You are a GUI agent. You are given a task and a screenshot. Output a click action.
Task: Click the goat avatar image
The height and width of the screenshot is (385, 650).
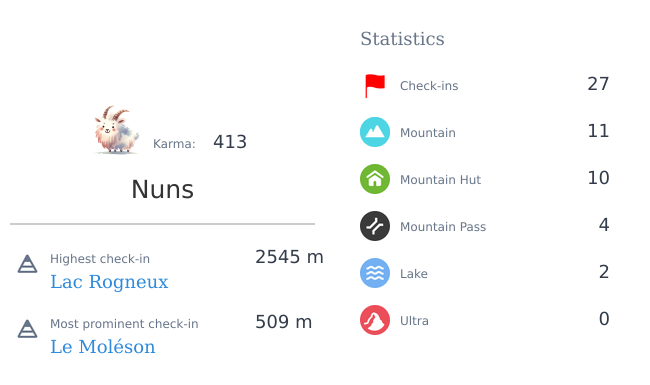pyautogui.click(x=116, y=129)
